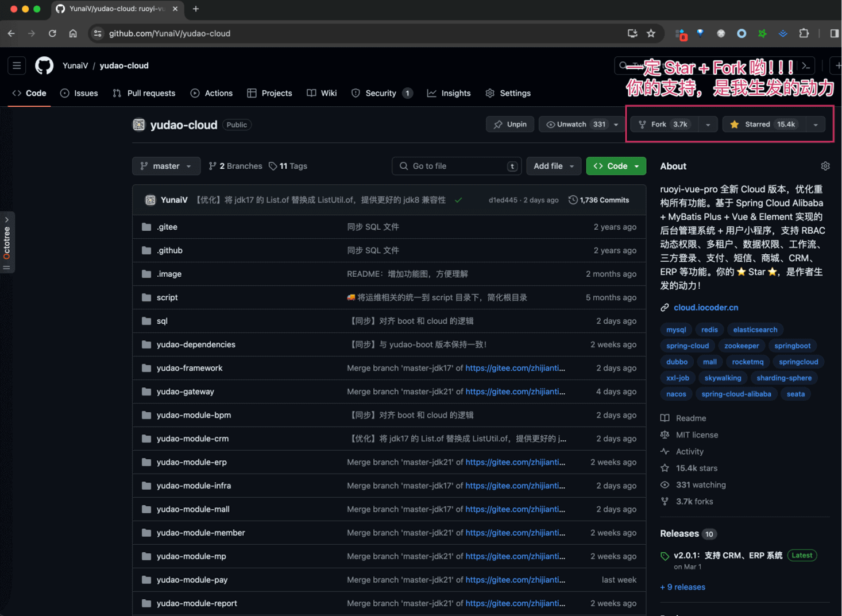
Task: Unpin the yudao-cloud repository
Action: pyautogui.click(x=510, y=125)
